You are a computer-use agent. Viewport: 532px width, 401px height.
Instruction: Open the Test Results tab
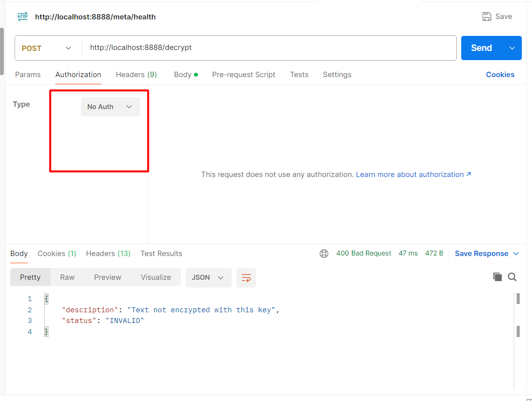click(x=161, y=253)
